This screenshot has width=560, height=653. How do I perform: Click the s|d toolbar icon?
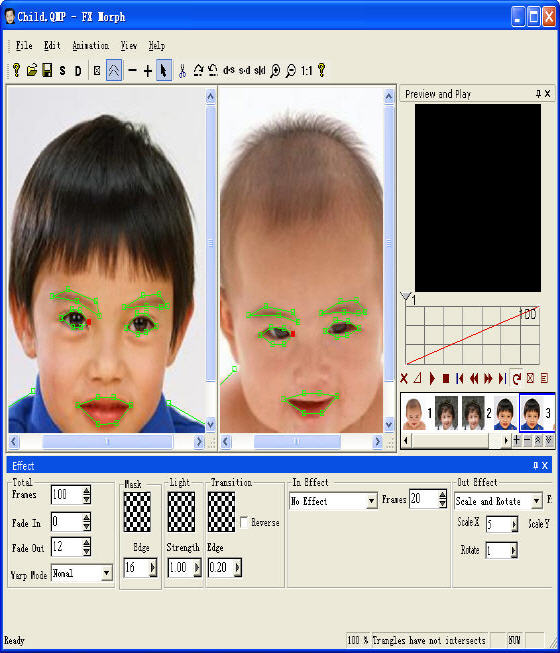click(x=260, y=70)
